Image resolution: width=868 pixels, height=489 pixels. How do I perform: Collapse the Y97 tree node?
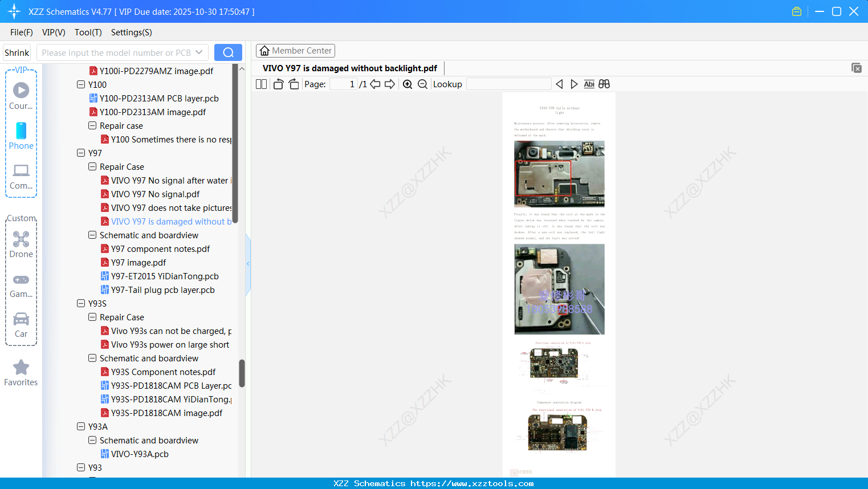pos(81,153)
